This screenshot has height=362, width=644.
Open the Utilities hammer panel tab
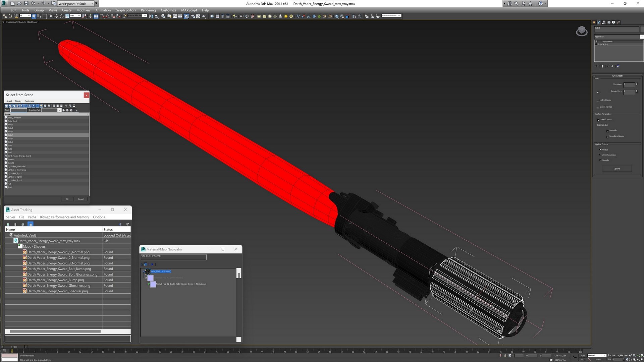click(x=619, y=22)
